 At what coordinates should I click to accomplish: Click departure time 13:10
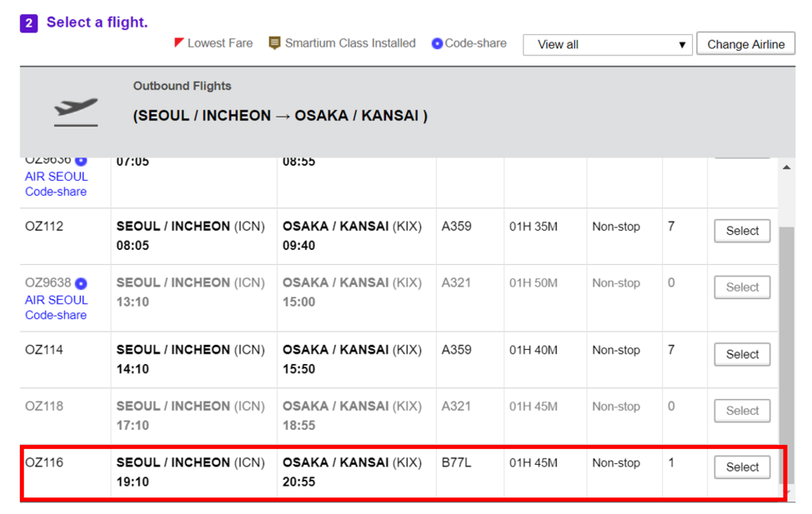point(132,301)
